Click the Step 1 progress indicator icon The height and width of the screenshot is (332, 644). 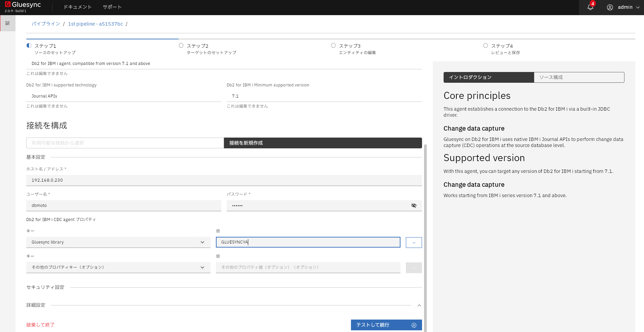(x=29, y=45)
